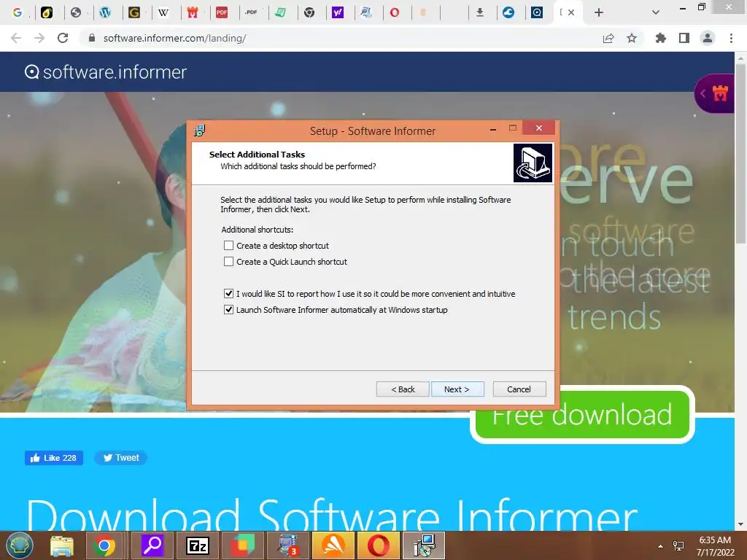Open the tab search dropdown chevron
The image size is (747, 560).
pos(656,12)
